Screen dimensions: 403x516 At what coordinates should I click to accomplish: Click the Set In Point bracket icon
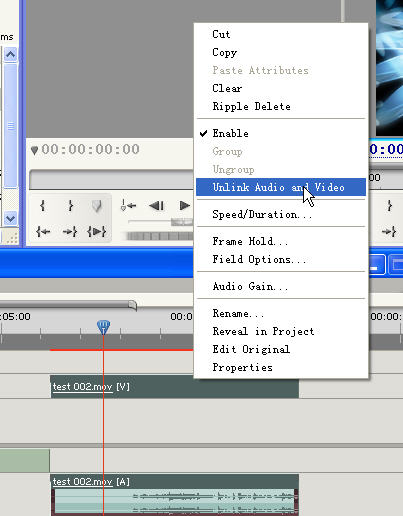tap(42, 206)
